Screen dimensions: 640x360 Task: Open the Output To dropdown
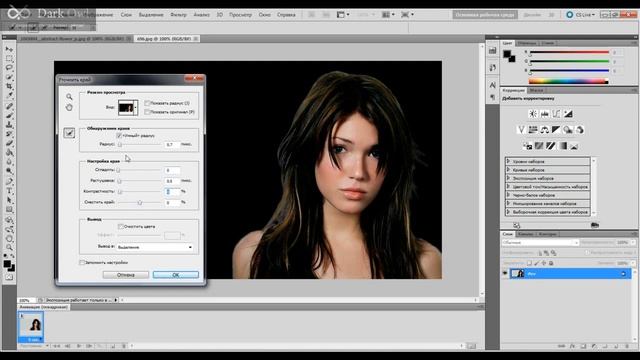155,247
